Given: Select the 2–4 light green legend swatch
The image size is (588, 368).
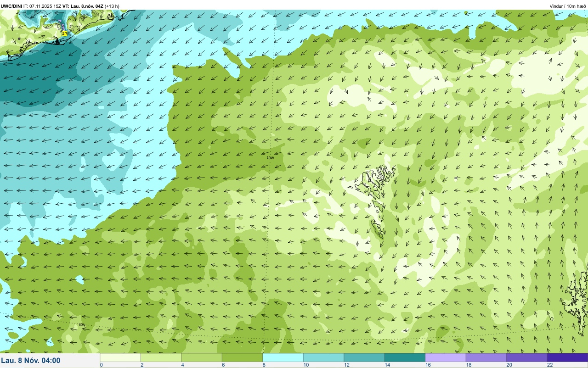Looking at the screenshot, I should [161, 357].
